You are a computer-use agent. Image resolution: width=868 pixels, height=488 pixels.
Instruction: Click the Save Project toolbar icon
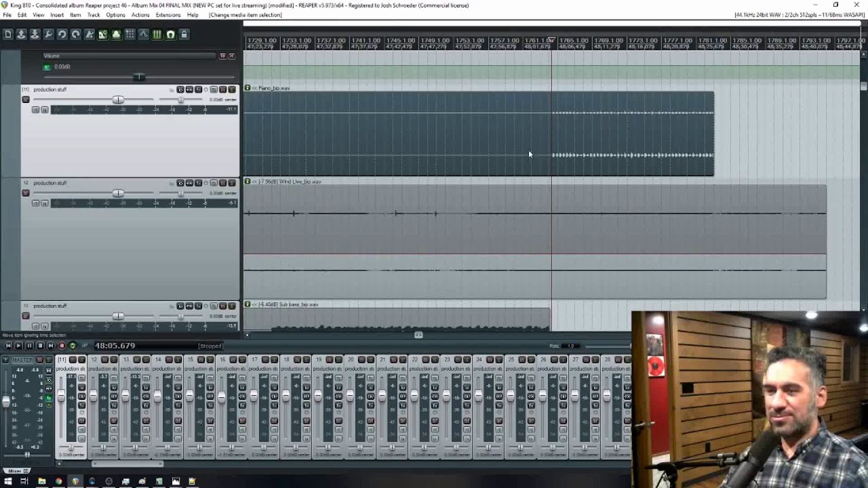point(35,35)
